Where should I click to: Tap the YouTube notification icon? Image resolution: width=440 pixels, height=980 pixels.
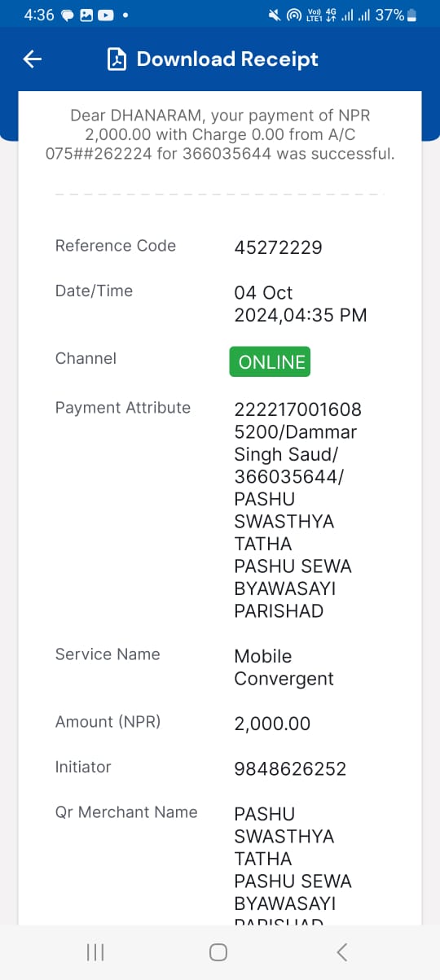click(106, 15)
